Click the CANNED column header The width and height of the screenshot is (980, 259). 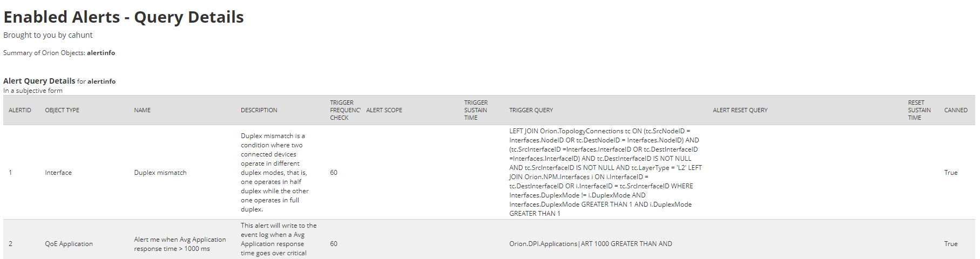tap(956, 110)
